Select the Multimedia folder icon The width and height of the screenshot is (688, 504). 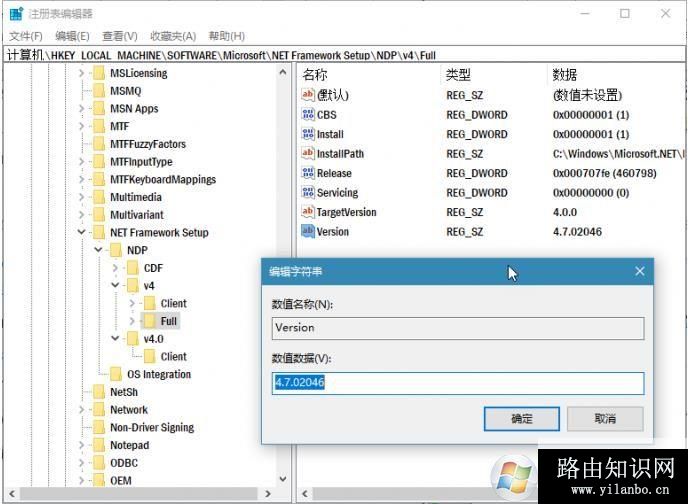click(99, 197)
